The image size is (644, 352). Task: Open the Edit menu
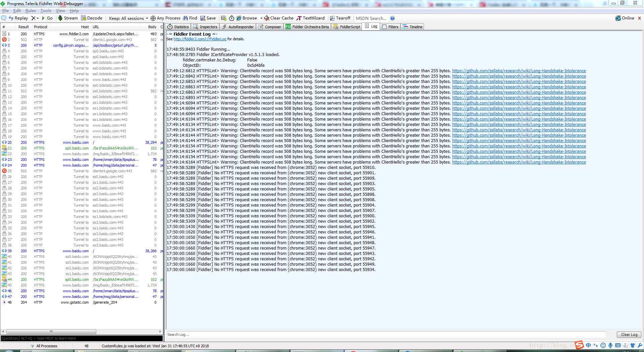[x=17, y=11]
